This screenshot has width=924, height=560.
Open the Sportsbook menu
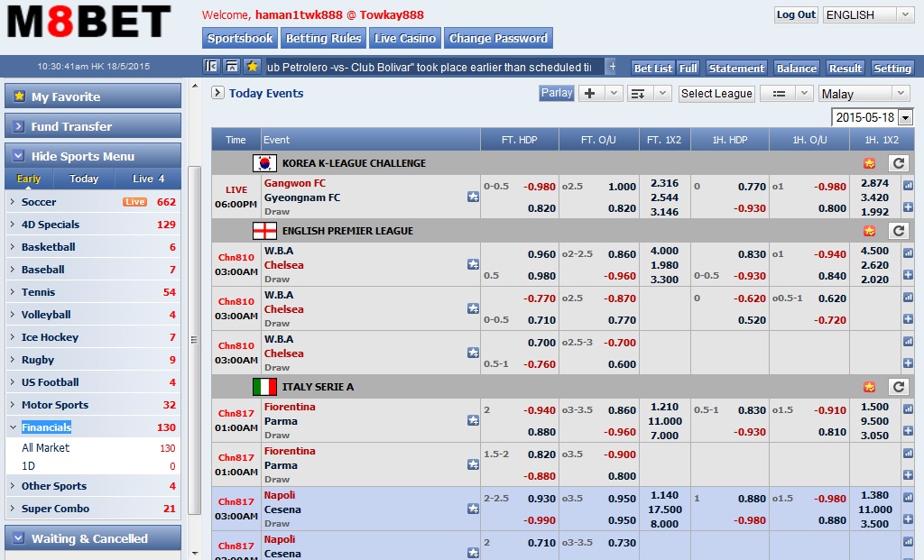click(x=240, y=38)
